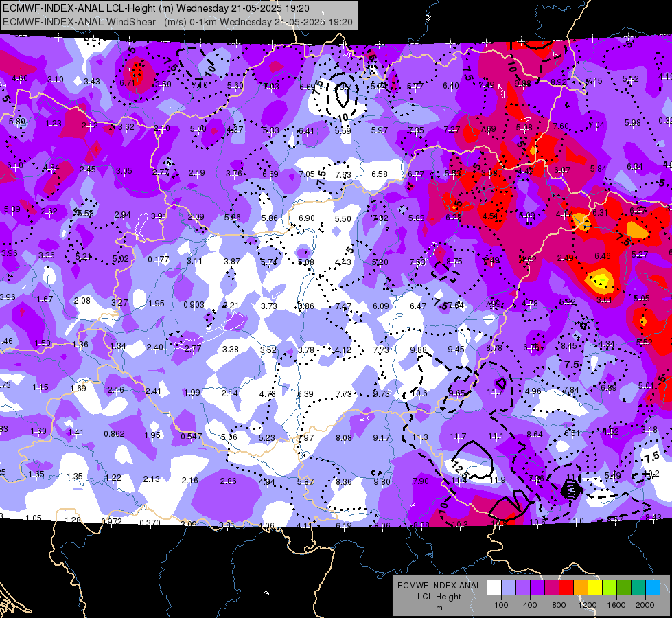The image size is (672, 618).
Task: Click the grid value 8.92
Action: [x=559, y=82]
